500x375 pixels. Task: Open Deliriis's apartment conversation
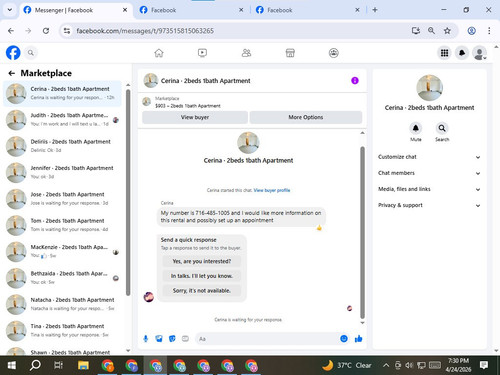tap(63, 146)
